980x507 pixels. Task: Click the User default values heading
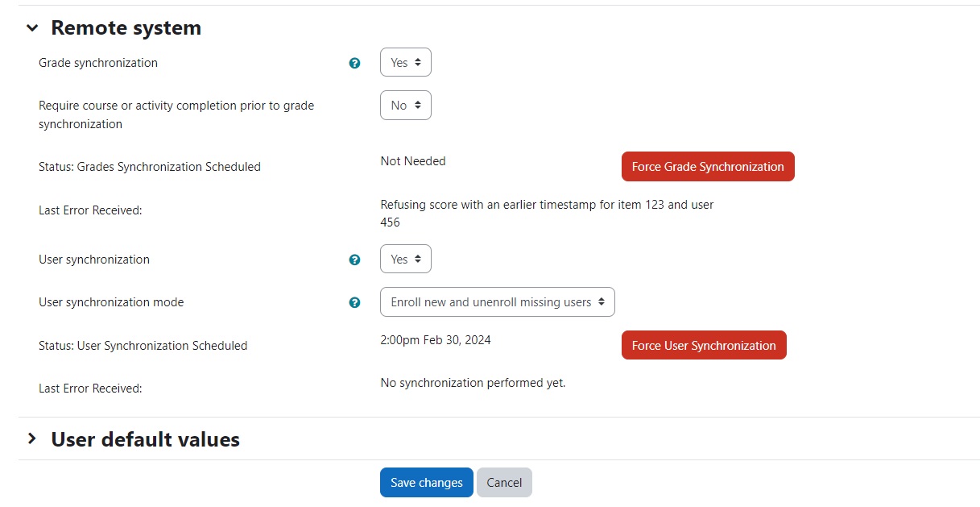click(x=146, y=439)
